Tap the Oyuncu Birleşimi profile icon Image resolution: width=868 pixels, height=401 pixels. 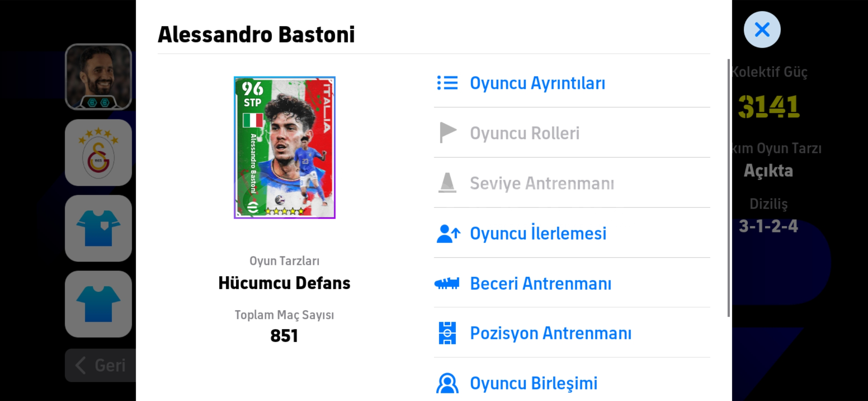pos(447,383)
